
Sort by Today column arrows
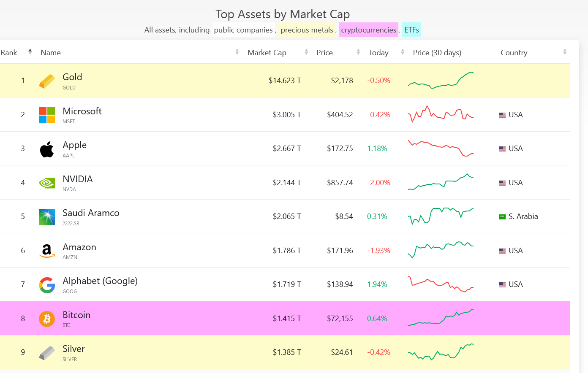(x=403, y=52)
